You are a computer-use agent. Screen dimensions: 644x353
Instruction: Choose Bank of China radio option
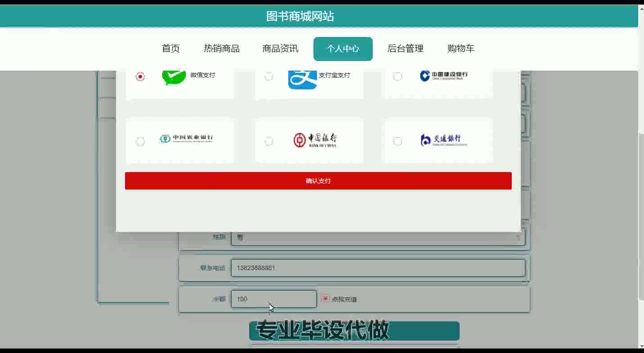[x=269, y=141]
